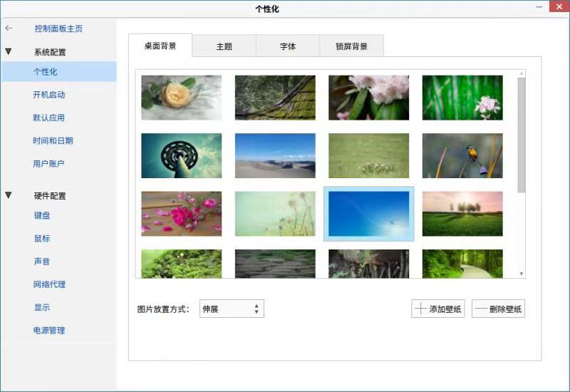Select the blue gradient wallpaper thumbnail
The image size is (570, 392).
[x=368, y=213]
